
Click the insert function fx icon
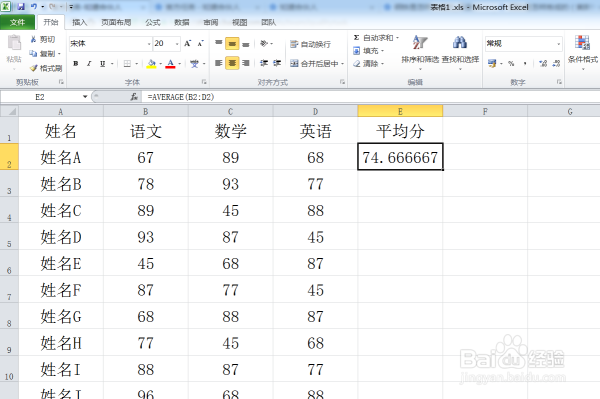click(134, 97)
